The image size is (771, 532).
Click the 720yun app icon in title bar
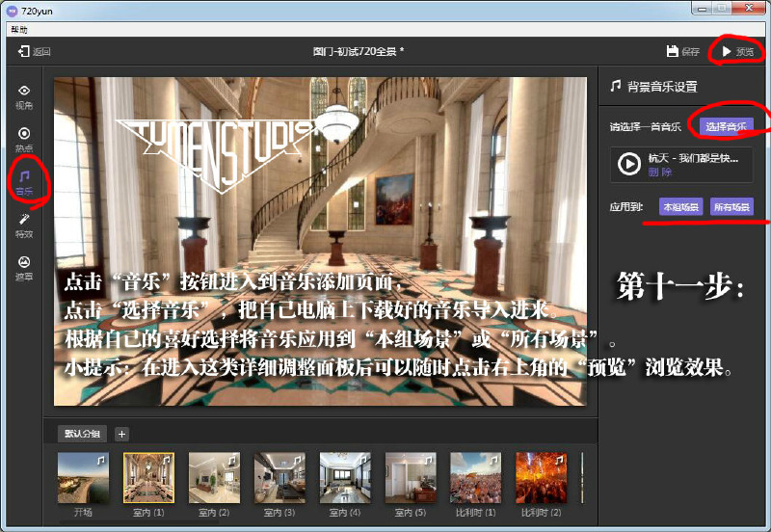pos(13,11)
